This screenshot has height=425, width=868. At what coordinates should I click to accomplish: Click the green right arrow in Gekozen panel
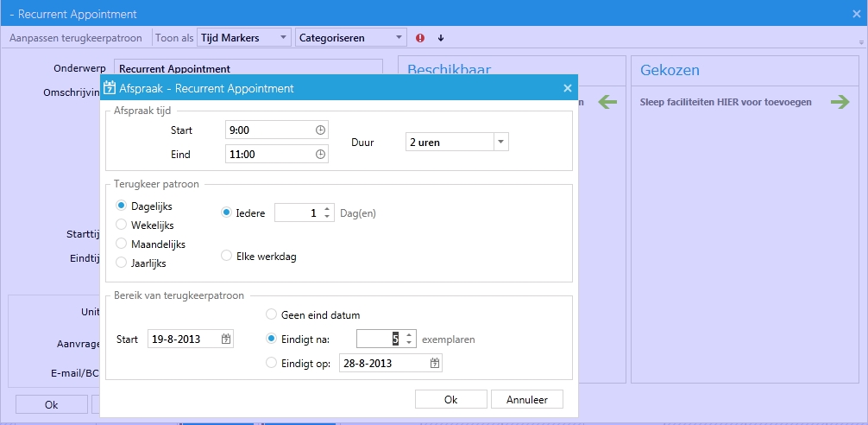[x=840, y=102]
